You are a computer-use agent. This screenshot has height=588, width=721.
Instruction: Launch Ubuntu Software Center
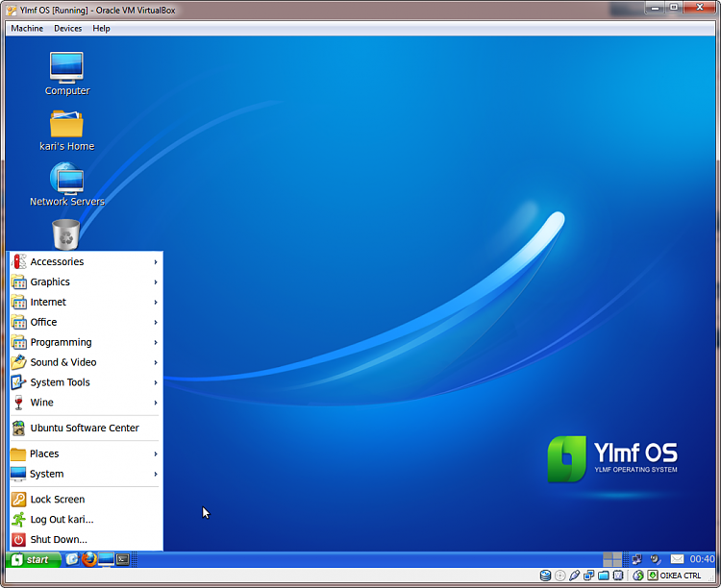(85, 428)
